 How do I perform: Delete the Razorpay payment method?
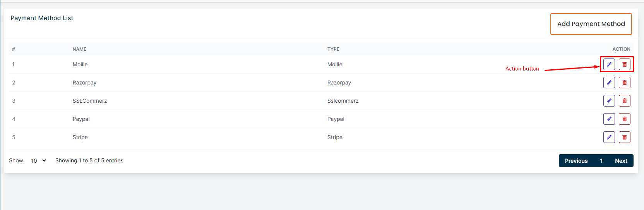pyautogui.click(x=624, y=83)
